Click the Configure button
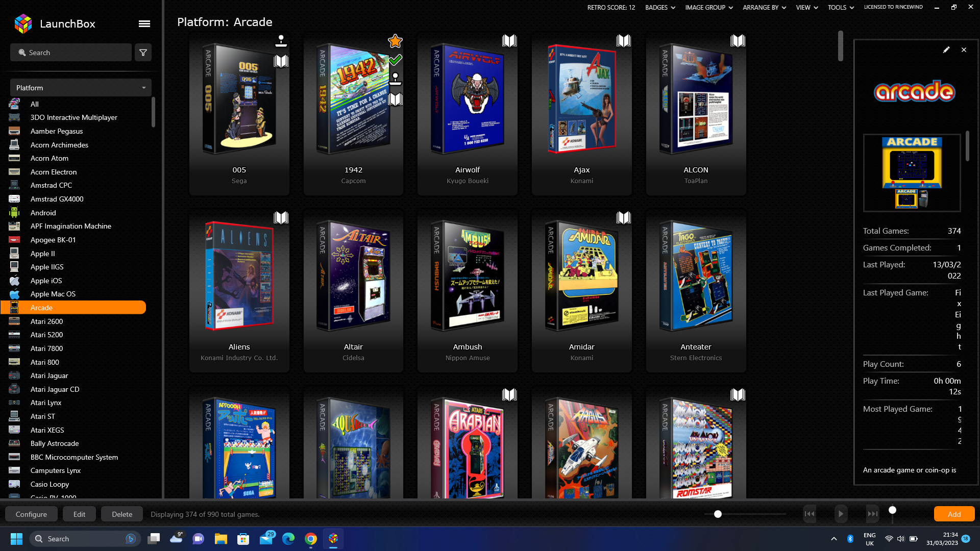 click(31, 514)
